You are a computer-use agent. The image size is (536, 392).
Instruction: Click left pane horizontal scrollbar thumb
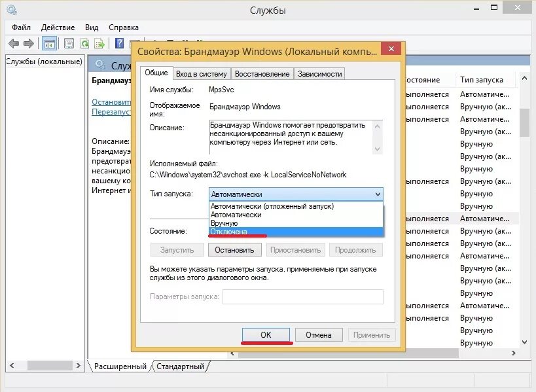tap(50, 366)
